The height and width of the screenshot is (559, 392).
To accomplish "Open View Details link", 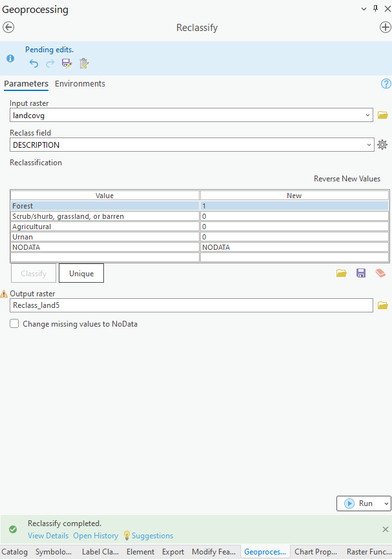I will pyautogui.click(x=48, y=536).
